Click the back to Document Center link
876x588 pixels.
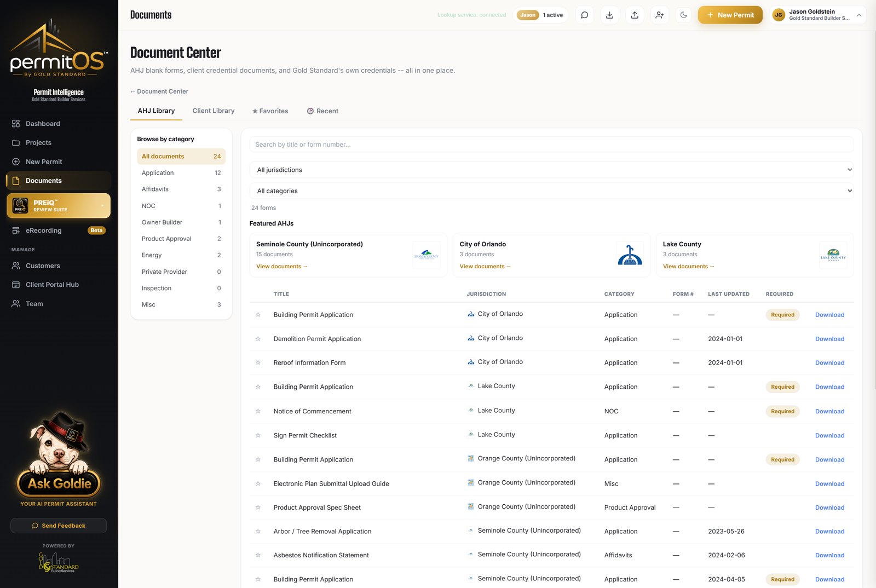(159, 91)
